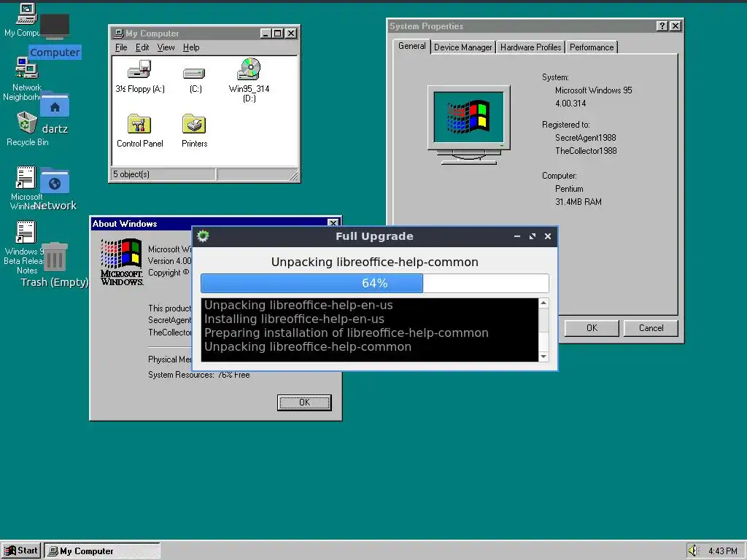747x560 pixels.
Task: Switch to the Performance tab
Action: [x=591, y=47]
